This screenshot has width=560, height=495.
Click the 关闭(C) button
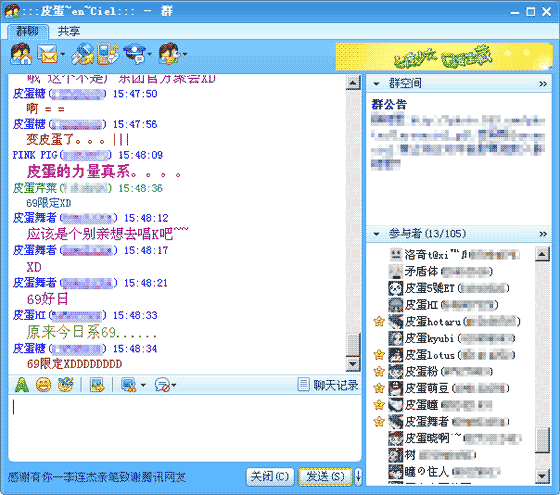[270, 476]
